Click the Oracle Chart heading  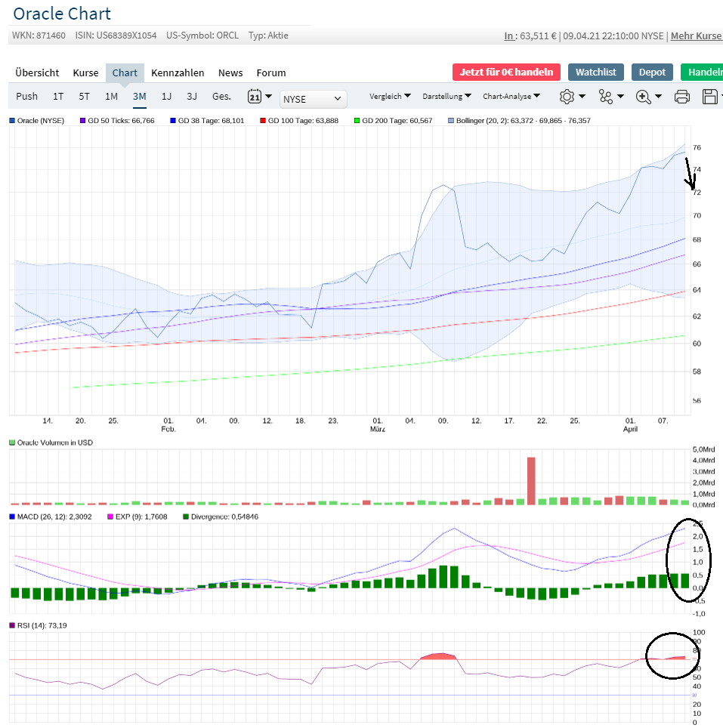(62, 14)
